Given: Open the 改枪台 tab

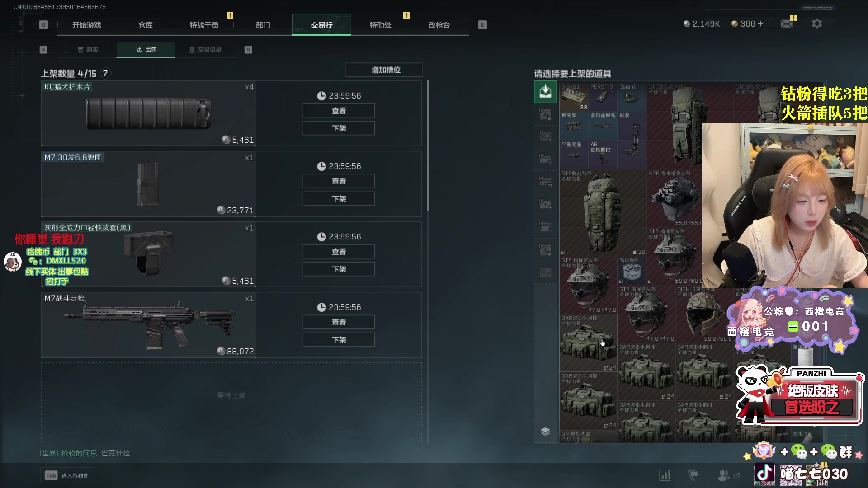Looking at the screenshot, I should pyautogui.click(x=439, y=25).
